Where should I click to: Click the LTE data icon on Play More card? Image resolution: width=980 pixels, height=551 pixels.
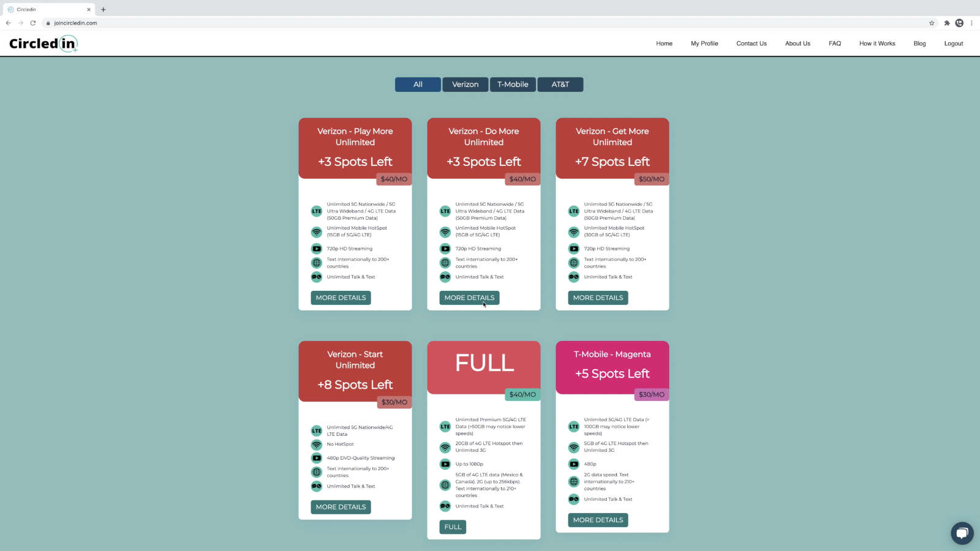click(316, 211)
